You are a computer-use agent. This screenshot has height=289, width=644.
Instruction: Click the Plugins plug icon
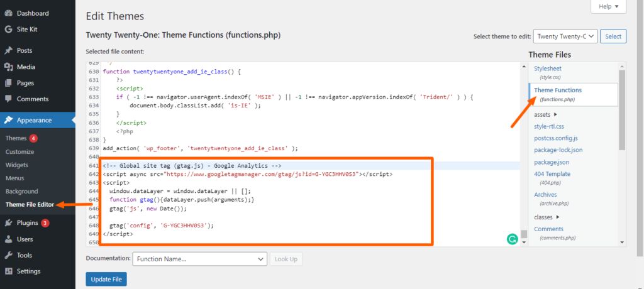pos(8,223)
